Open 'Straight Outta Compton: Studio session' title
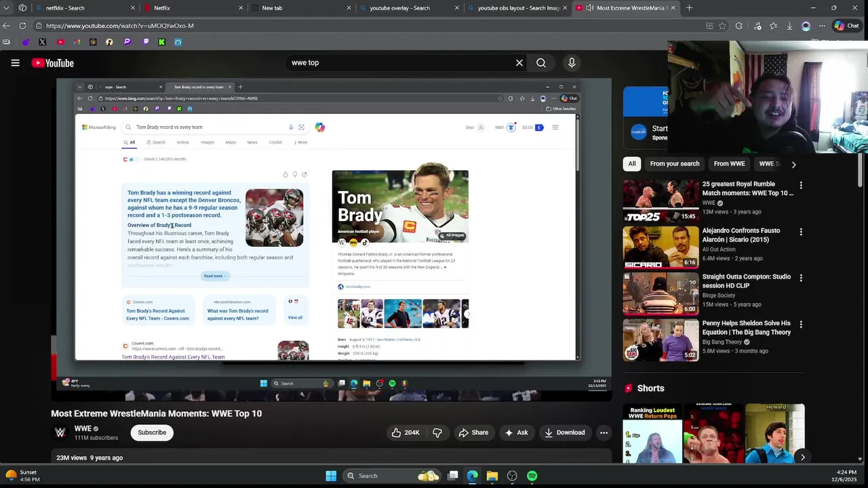 click(x=747, y=281)
